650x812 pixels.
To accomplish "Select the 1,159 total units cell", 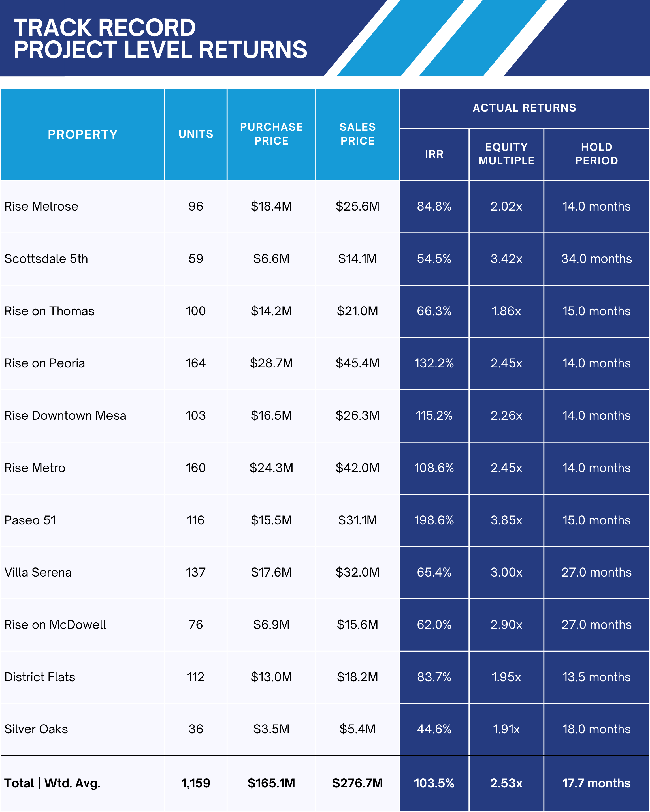I will click(196, 783).
